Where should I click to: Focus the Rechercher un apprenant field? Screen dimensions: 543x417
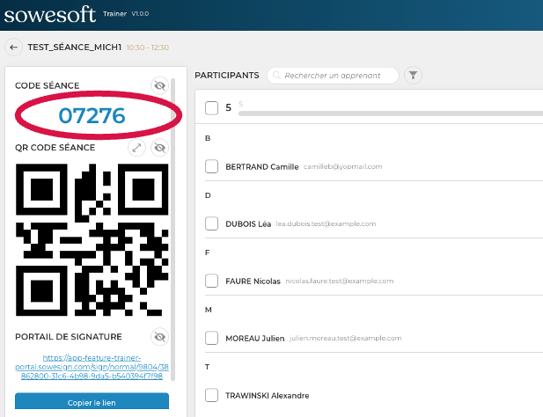pyautogui.click(x=333, y=76)
